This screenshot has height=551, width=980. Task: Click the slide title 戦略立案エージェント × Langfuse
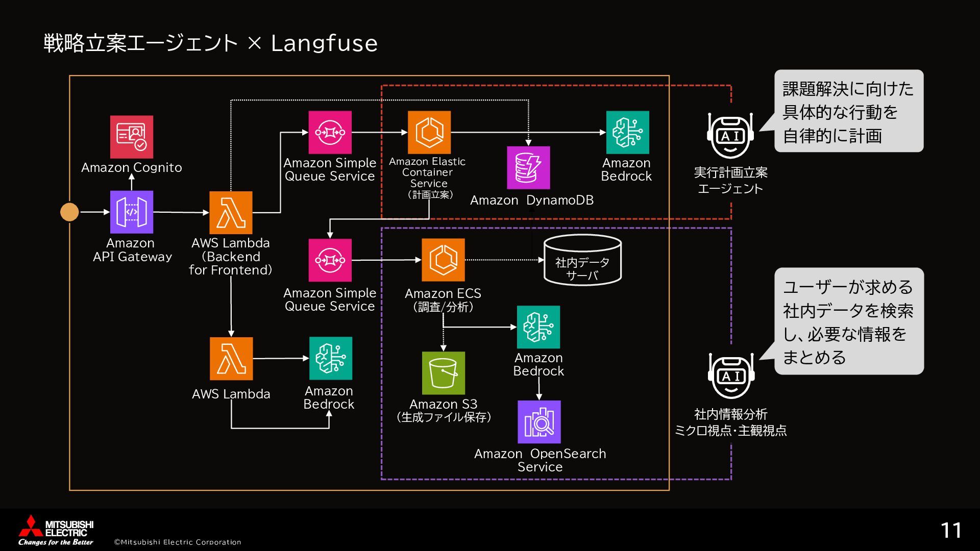click(x=210, y=43)
